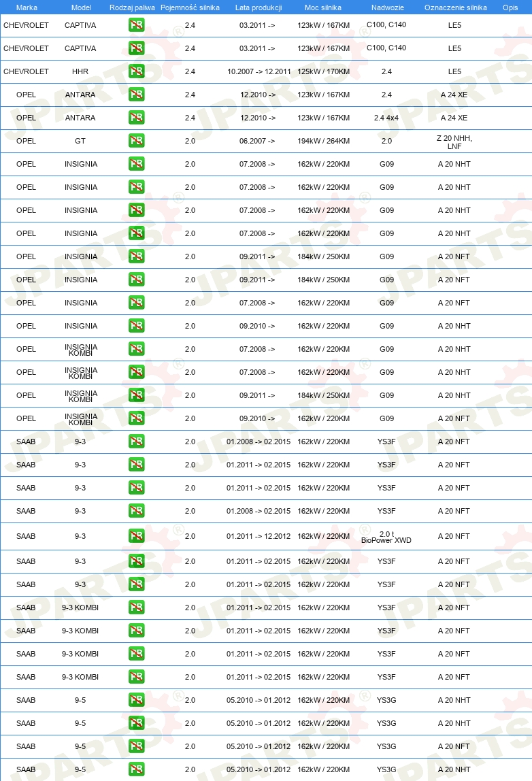The height and width of the screenshot is (781, 532).
Task: Click the fuel icon in the SAAB 9-5 A 20 NFT row
Action: tap(137, 746)
